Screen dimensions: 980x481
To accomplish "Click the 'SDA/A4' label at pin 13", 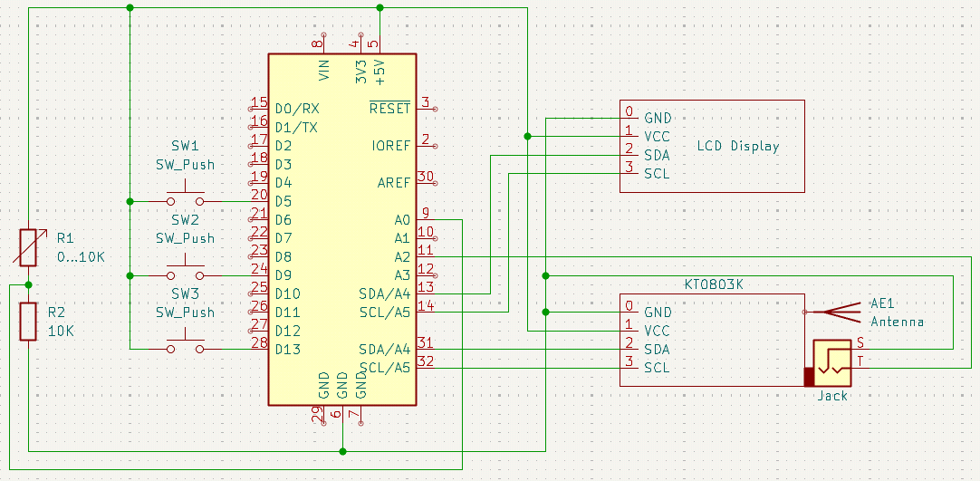I will coord(384,293).
